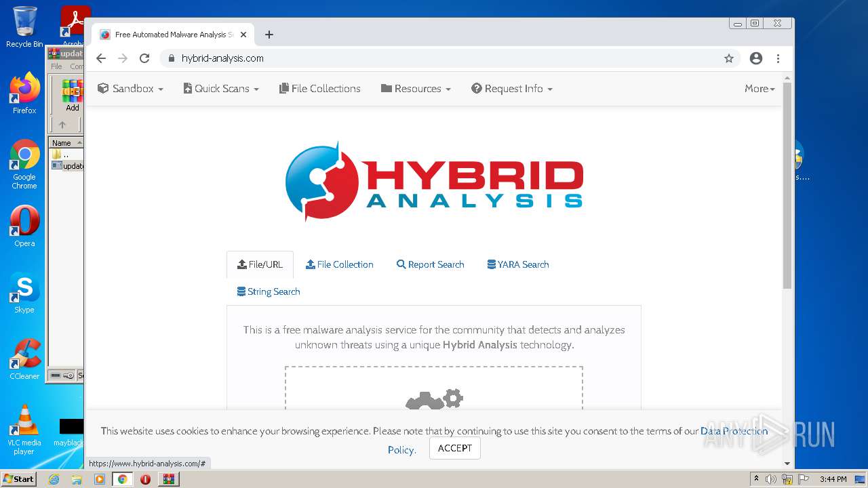Open the Opera desktop shortcut

pyautogui.click(x=24, y=226)
